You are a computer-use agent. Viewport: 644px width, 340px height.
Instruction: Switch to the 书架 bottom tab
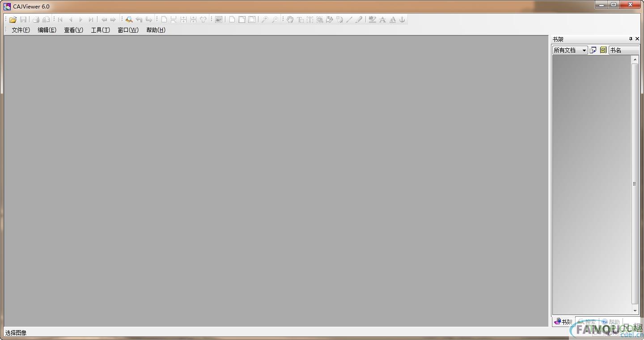click(563, 322)
